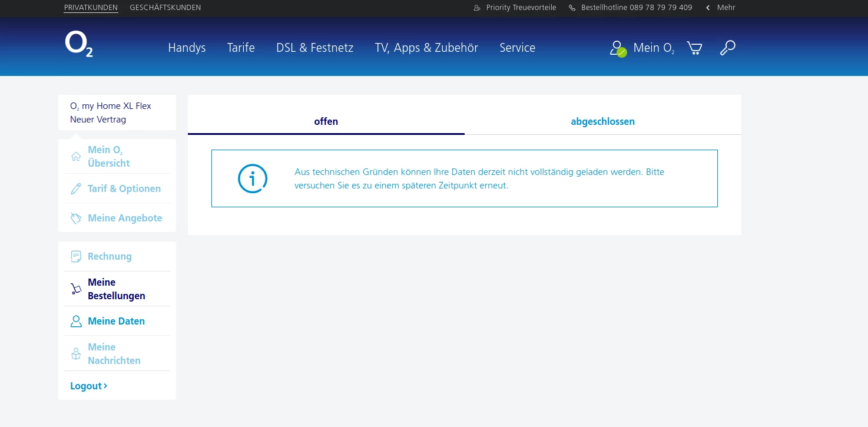Open Meine Daten in sidebar
The height and width of the screenshot is (427, 868).
116,321
